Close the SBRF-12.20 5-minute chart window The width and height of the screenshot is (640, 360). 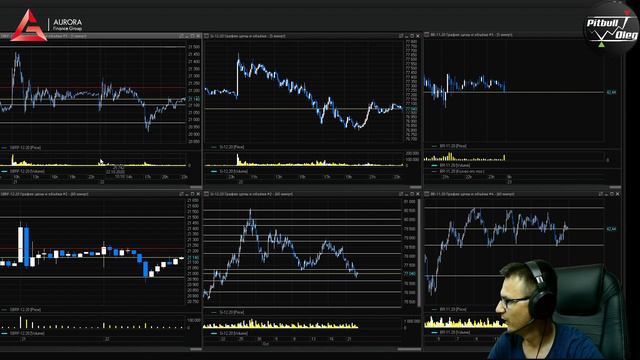(198, 36)
